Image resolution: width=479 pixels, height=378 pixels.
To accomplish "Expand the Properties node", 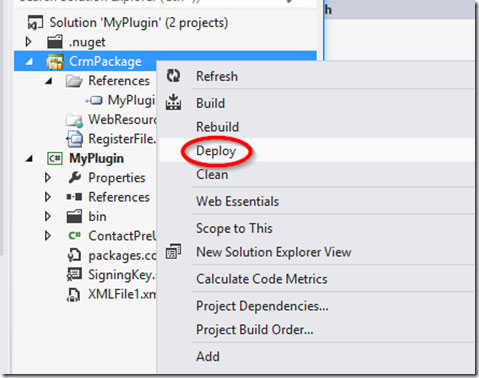I will click(x=48, y=178).
